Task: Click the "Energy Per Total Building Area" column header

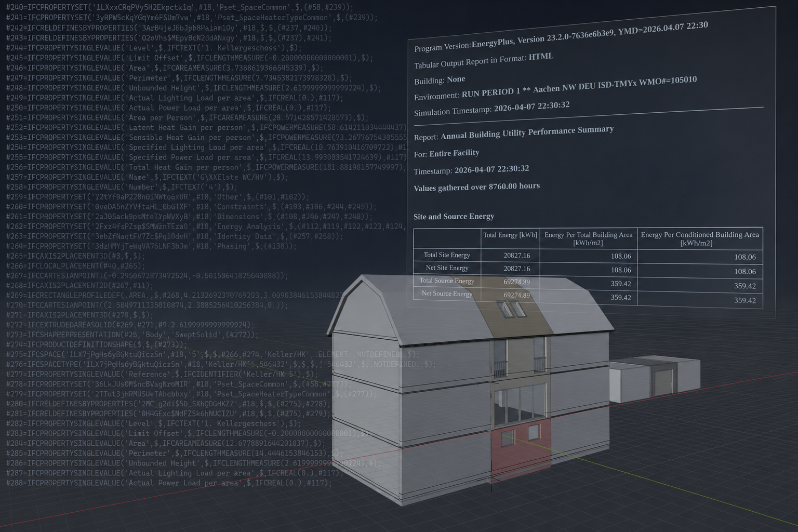Action: (589, 238)
